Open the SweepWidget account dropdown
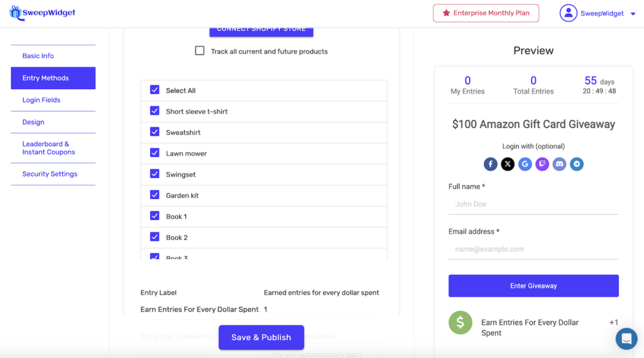The width and height of the screenshot is (644, 358). coord(598,13)
